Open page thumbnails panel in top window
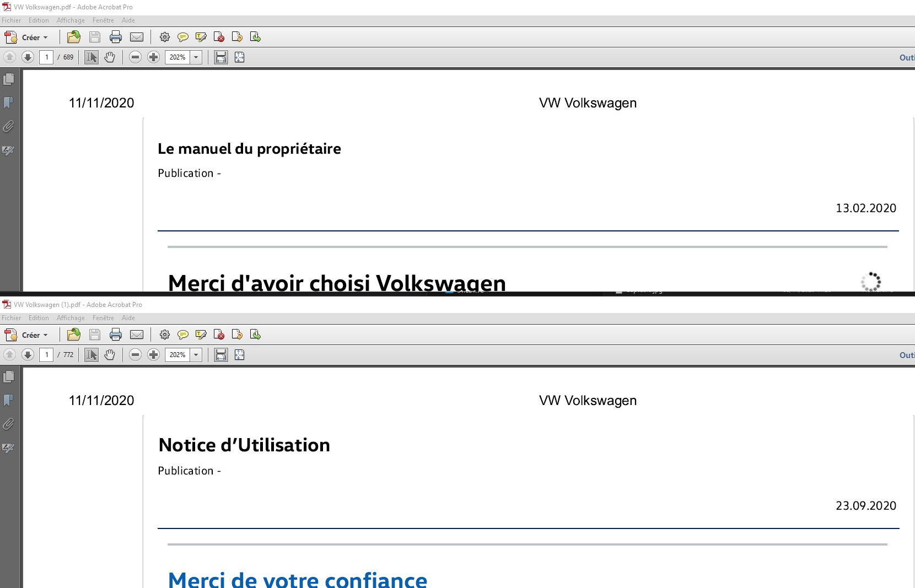 [8, 79]
